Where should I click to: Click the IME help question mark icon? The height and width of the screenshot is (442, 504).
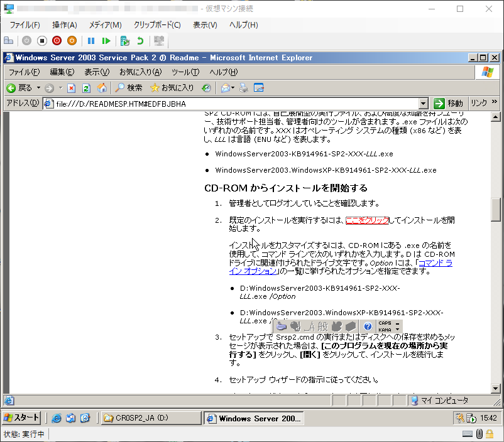click(x=368, y=326)
